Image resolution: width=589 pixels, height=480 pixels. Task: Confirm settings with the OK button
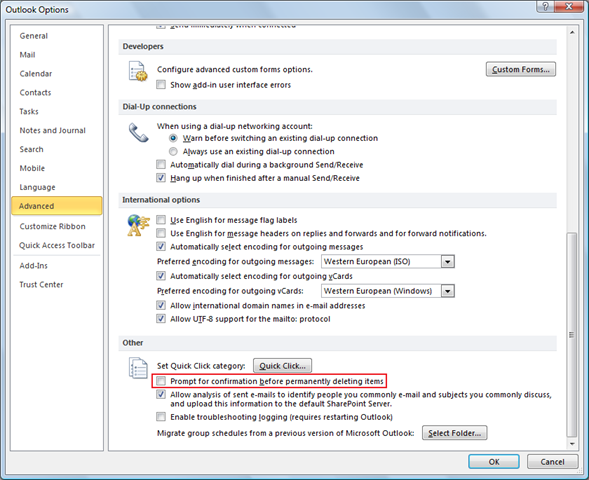[x=494, y=462]
